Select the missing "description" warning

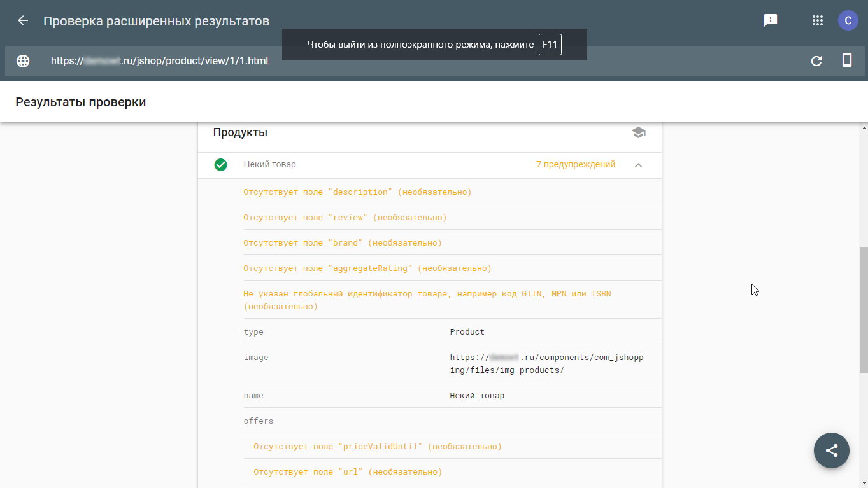click(x=357, y=192)
